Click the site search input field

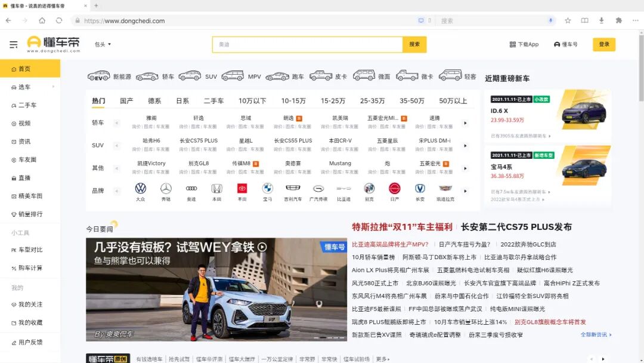coord(307,44)
